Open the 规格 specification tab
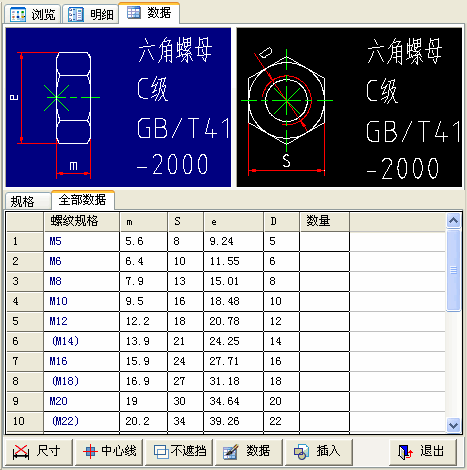Viewport: 467px width, 470px height. tap(28, 201)
